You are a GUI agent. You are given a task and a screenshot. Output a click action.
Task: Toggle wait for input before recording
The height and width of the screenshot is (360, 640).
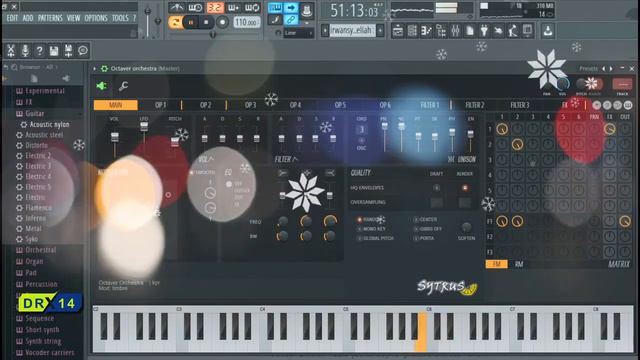[195, 7]
